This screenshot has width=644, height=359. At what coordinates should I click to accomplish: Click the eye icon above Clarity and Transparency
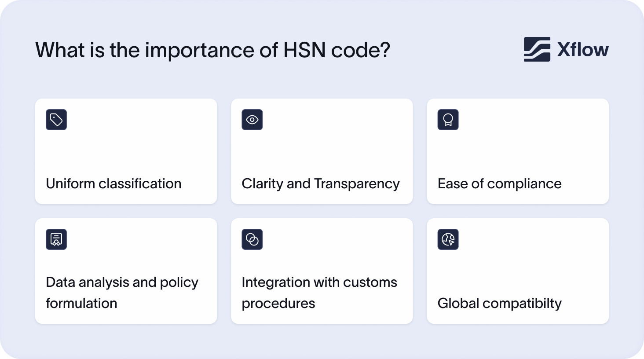pos(252,120)
